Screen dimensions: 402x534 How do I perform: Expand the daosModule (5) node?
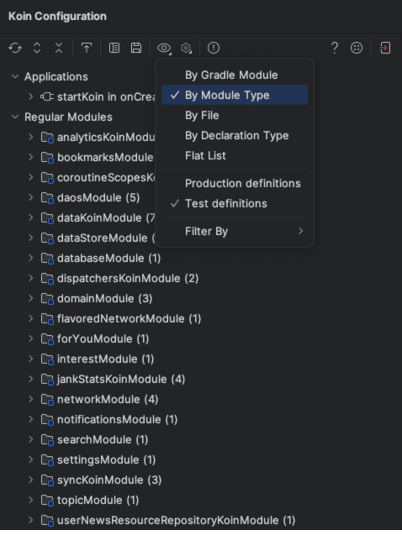31,198
